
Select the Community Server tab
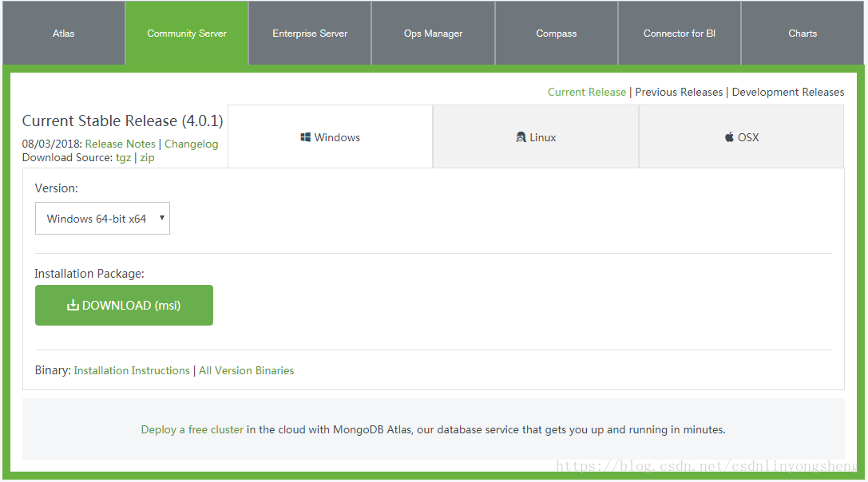point(187,34)
